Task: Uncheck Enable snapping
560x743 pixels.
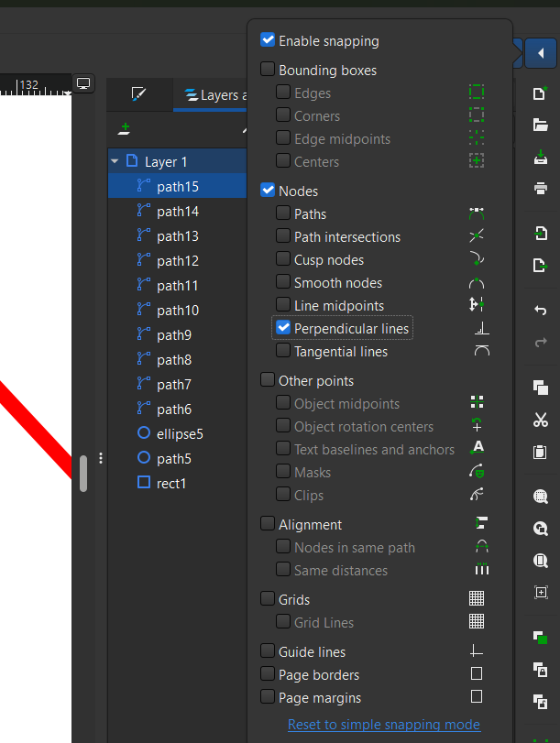Action: click(x=268, y=39)
